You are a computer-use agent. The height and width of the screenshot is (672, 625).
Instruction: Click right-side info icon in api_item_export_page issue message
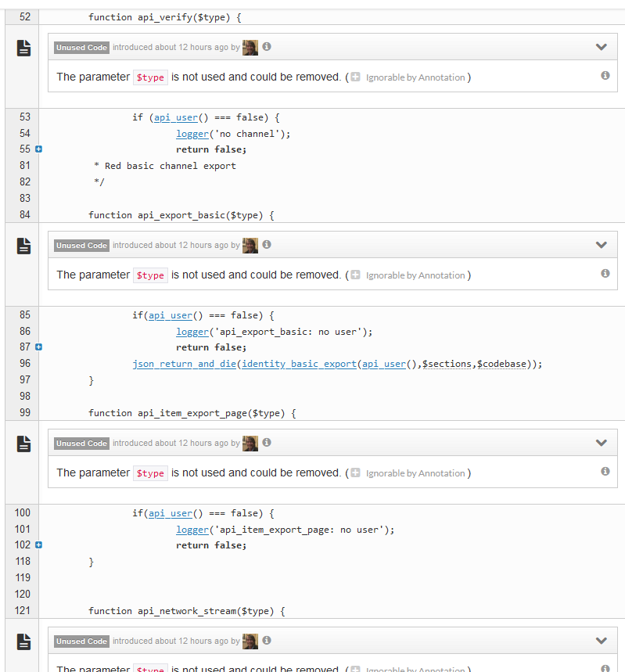point(605,472)
